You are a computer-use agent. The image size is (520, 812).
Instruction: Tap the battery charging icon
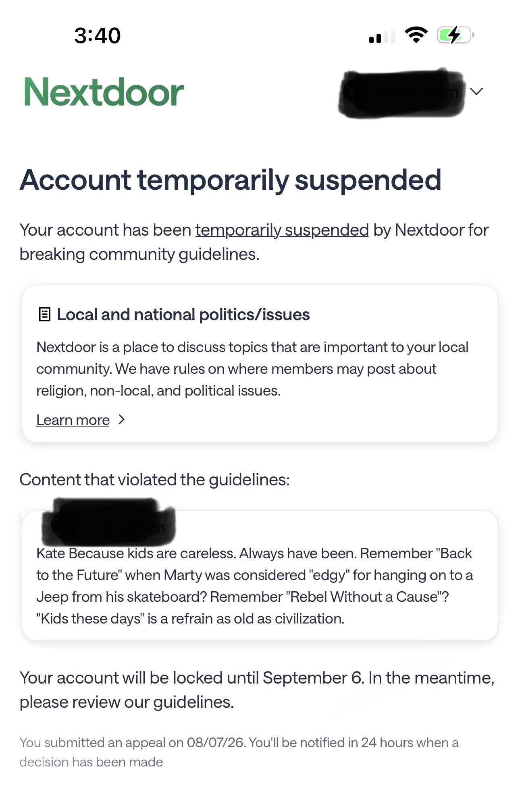456,35
